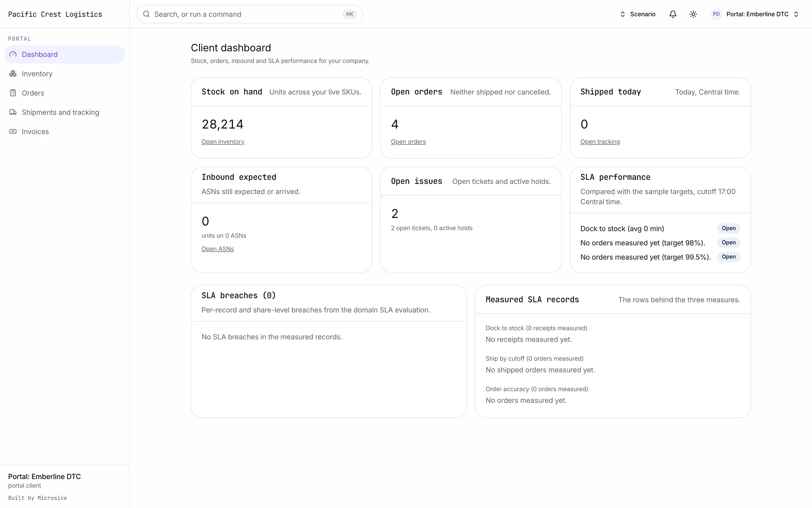Open Invoices page
Viewport: 812px width, 508px height.
coord(64,131)
